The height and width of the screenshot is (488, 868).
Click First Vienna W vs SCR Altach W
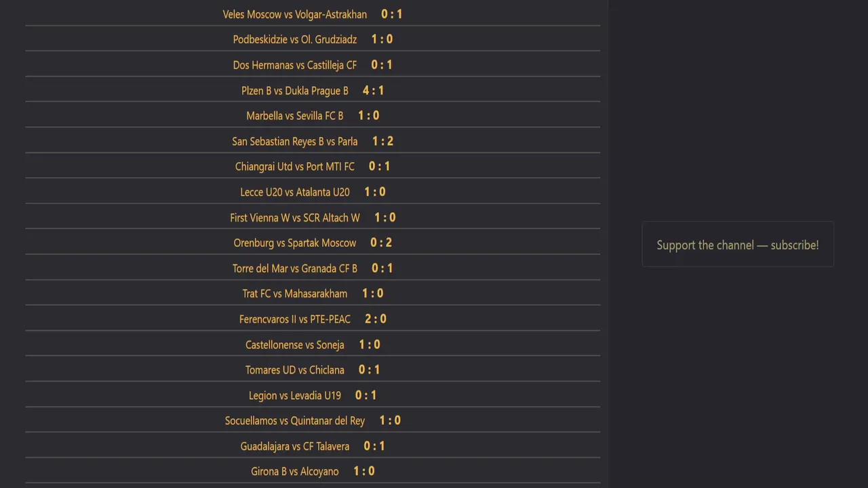point(295,218)
